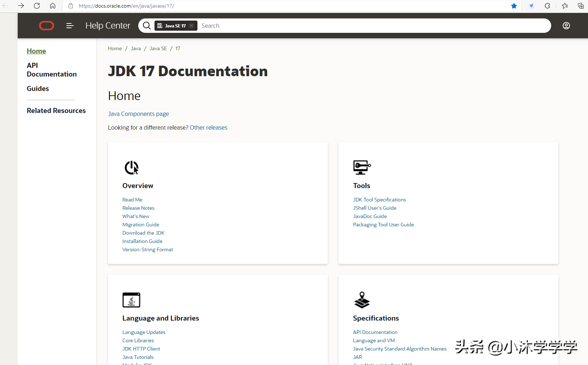Click the search magnifier icon
This screenshot has height=365, width=588.
(147, 26)
